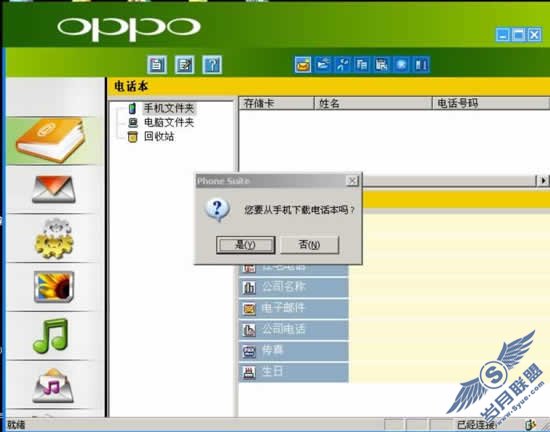Open the phonebook from the orange book icon
Image resolution: width=550 pixels, height=432 pixels.
pyautogui.click(x=51, y=140)
